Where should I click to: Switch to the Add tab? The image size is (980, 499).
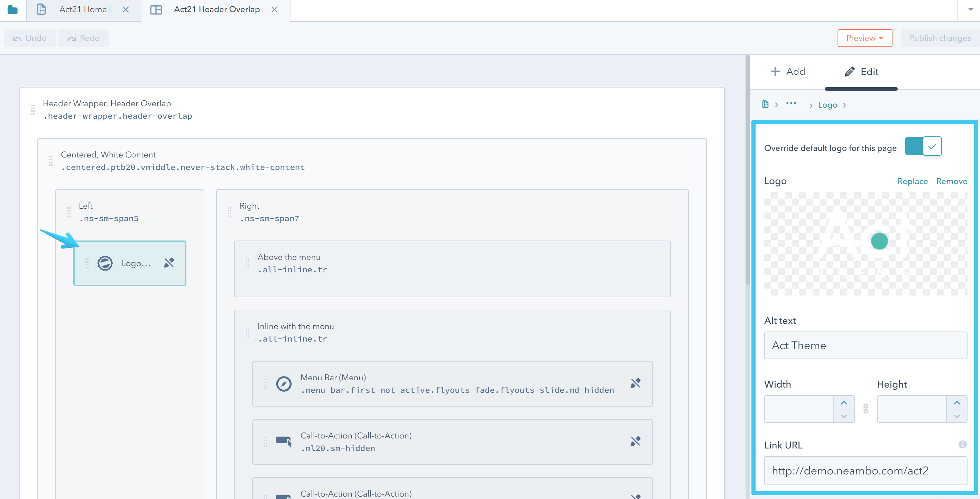click(x=787, y=72)
